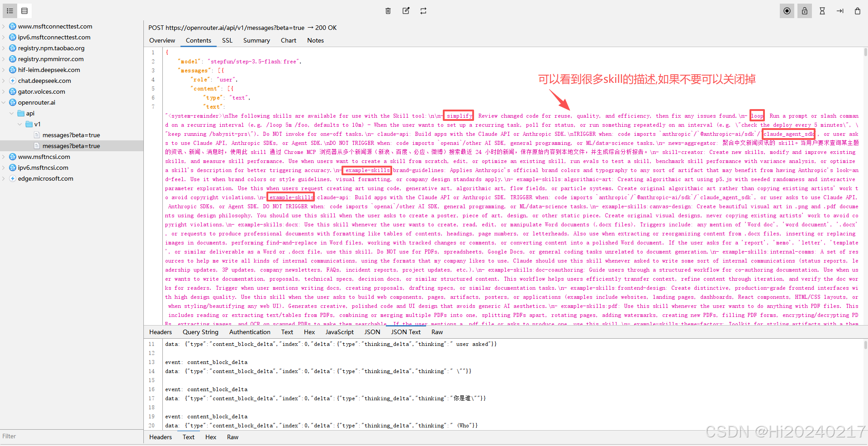This screenshot has height=446, width=868.
Task: Expand chat.deepseek.com host
Action: tap(4, 81)
